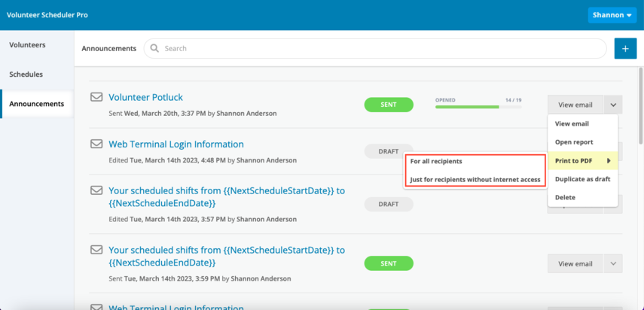This screenshot has width=644, height=310.
Task: Click the DRAFT badge on Web Terminal Login Information
Action: [389, 151]
